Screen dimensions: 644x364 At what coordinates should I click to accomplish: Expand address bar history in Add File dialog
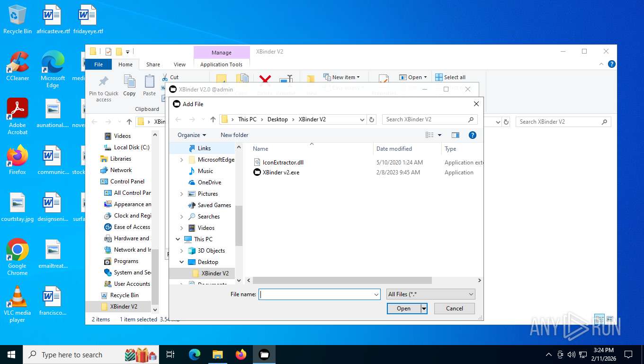[x=362, y=119]
